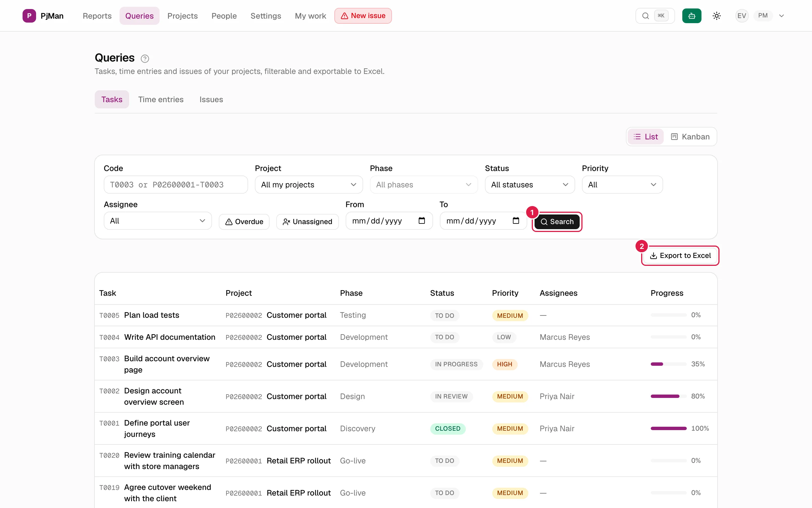Click the From date field

pyautogui.click(x=389, y=221)
